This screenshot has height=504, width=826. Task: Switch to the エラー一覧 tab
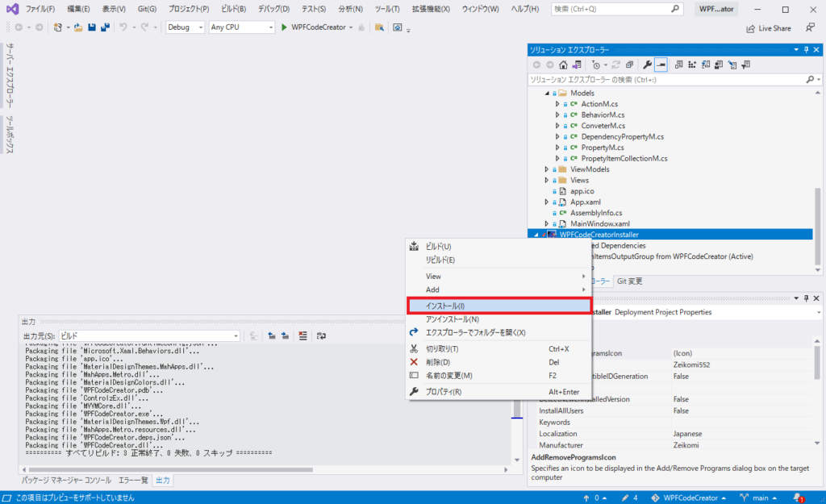point(133,481)
